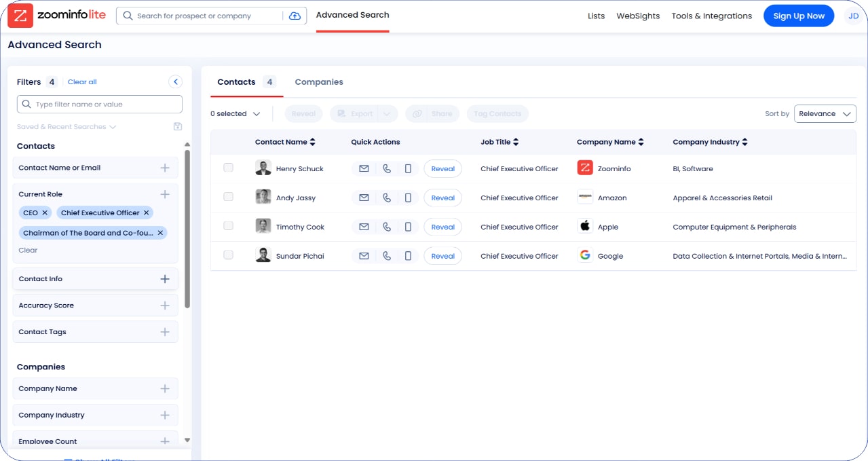Viewport: 868px width, 461px height.
Task: Tick the Sundar Pichai checkbox
Action: pyautogui.click(x=229, y=255)
